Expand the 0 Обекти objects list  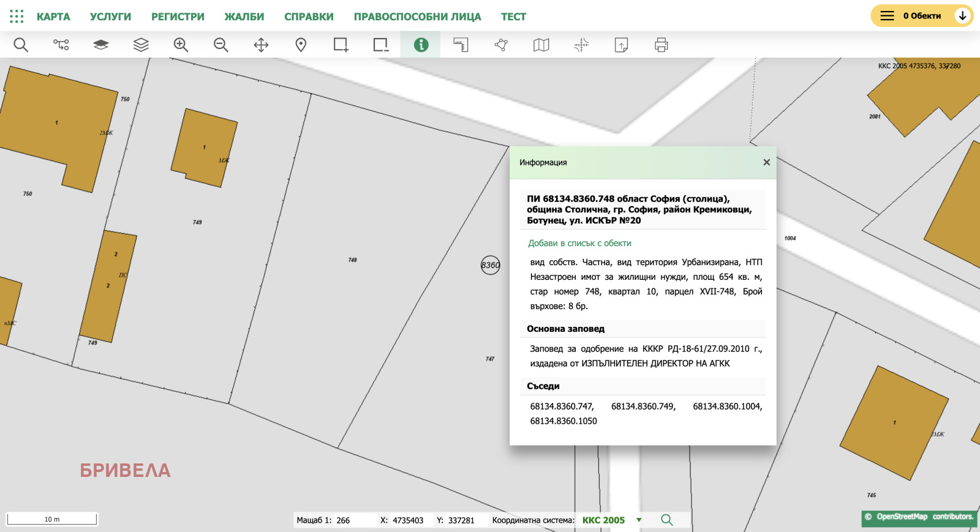[962, 16]
